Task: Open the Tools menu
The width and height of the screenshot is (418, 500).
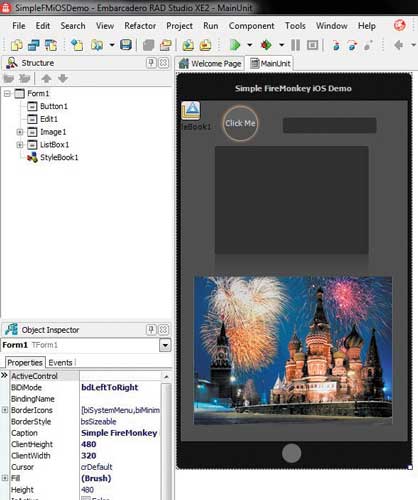Action: point(295,26)
